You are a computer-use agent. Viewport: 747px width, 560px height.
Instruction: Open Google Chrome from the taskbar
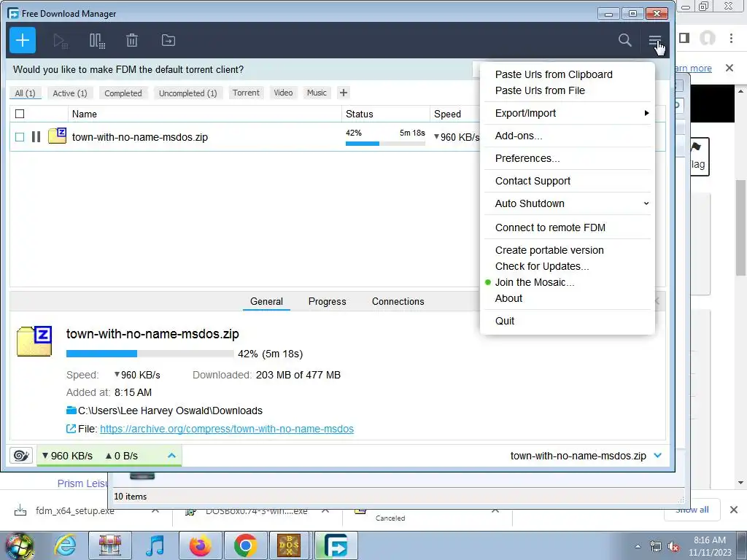point(245,545)
